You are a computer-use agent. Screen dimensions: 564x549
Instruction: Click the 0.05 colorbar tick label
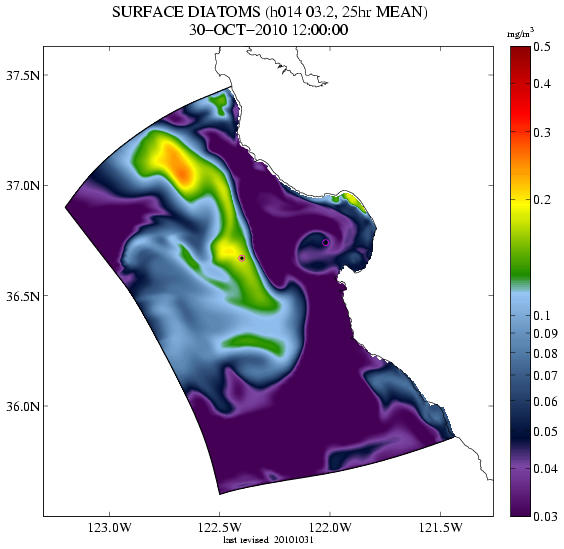coord(545,432)
